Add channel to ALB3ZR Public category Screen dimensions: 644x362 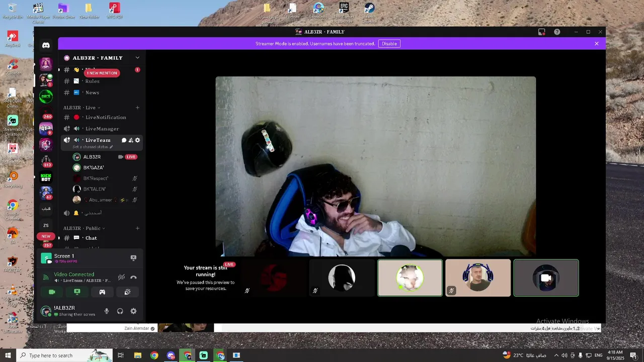pos(137,228)
